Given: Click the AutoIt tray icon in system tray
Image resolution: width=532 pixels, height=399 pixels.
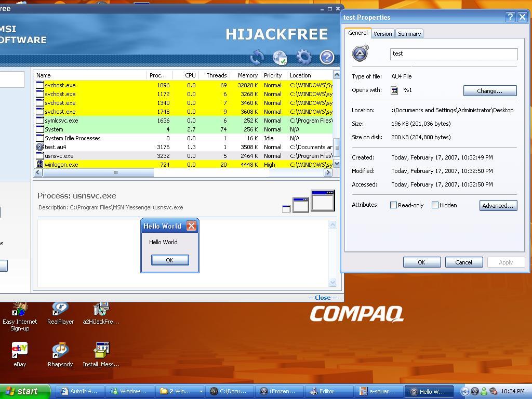Looking at the screenshot, I should point(475,391).
